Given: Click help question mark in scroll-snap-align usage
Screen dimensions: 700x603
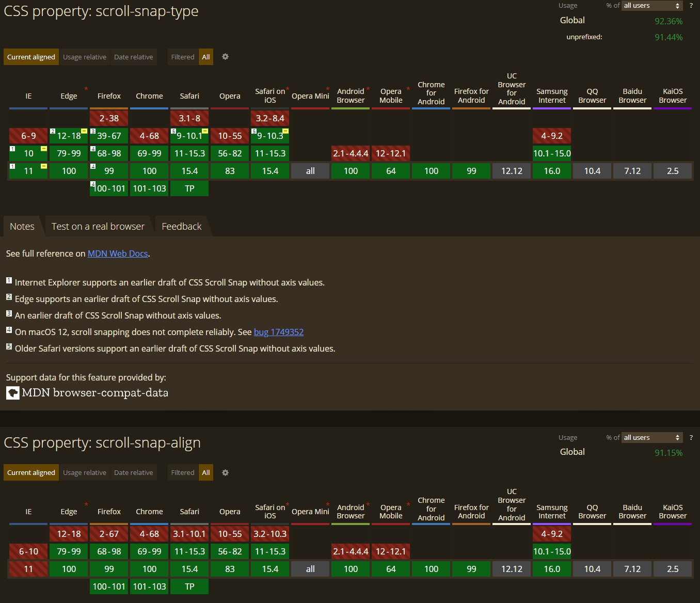Looking at the screenshot, I should click(691, 437).
